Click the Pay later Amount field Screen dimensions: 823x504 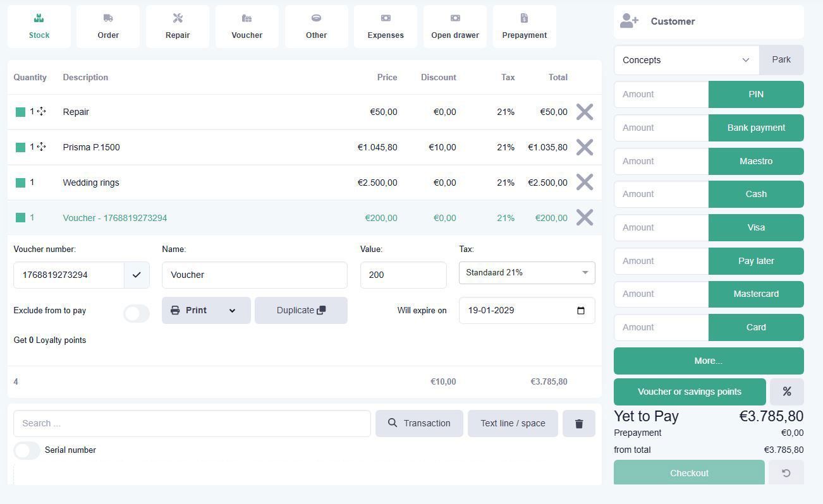point(661,261)
